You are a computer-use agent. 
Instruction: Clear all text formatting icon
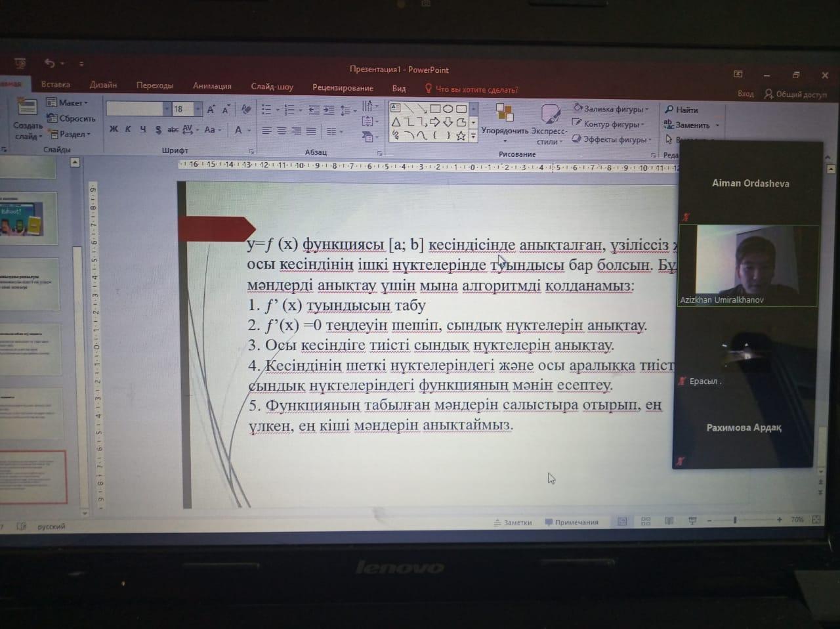pos(246,109)
